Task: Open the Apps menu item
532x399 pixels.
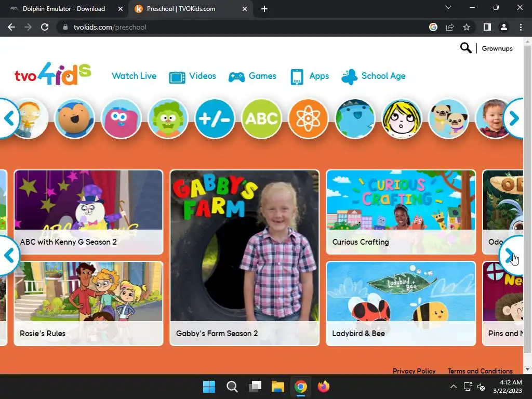Action: click(x=319, y=76)
